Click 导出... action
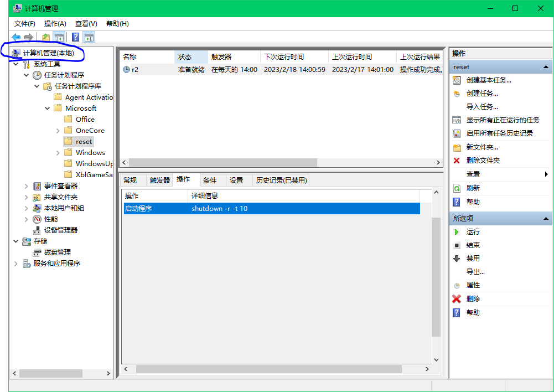 (475, 272)
